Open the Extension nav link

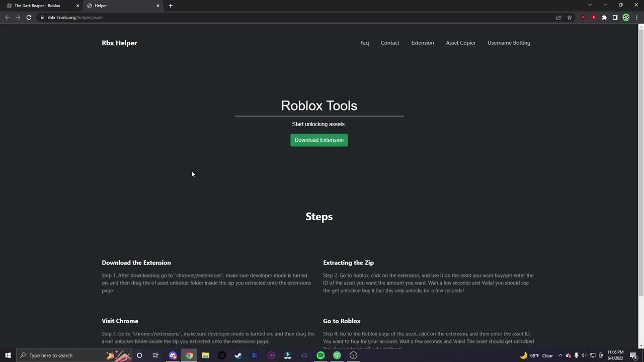coord(423,43)
